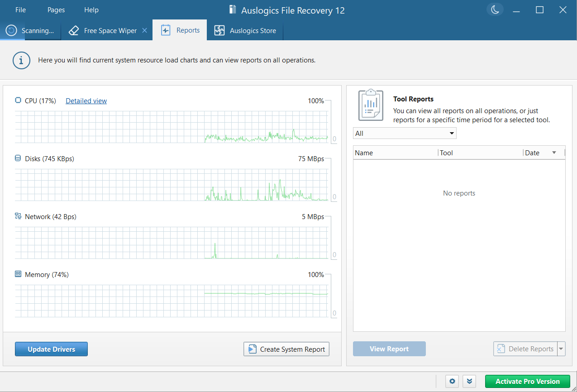Click the Network (42 Bps) label

(x=51, y=217)
